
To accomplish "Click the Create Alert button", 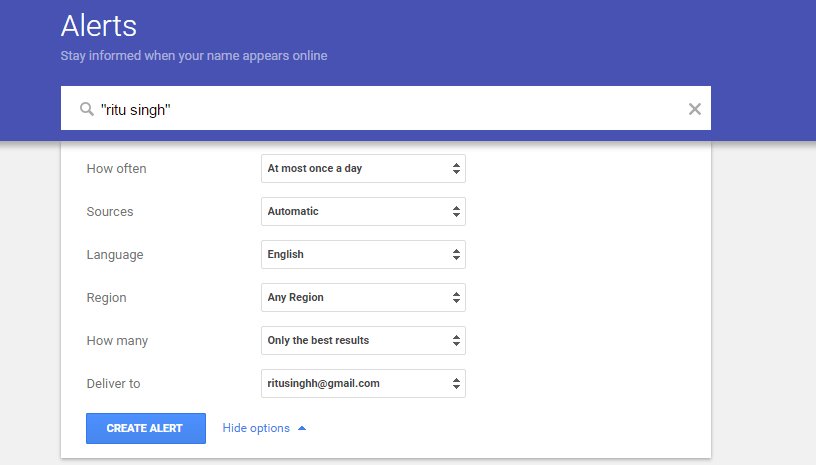I will (x=146, y=428).
